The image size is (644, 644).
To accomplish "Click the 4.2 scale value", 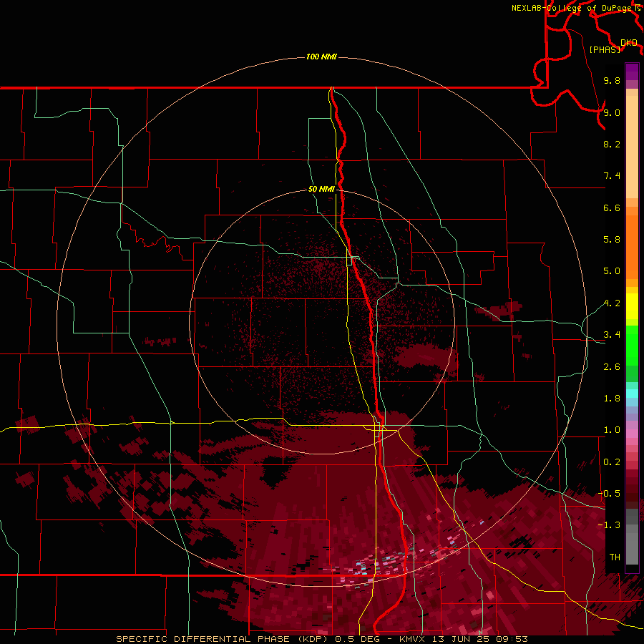I will click(612, 303).
